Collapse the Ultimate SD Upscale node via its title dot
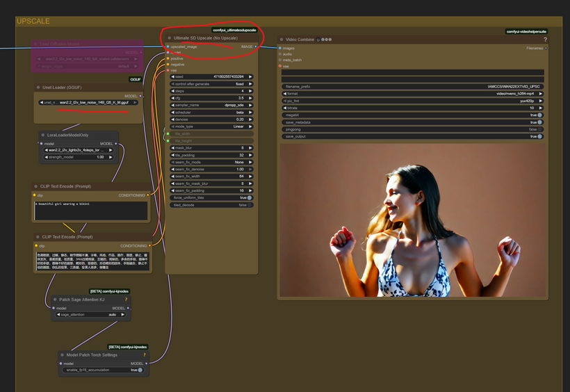The width and height of the screenshot is (570, 392). [169, 38]
